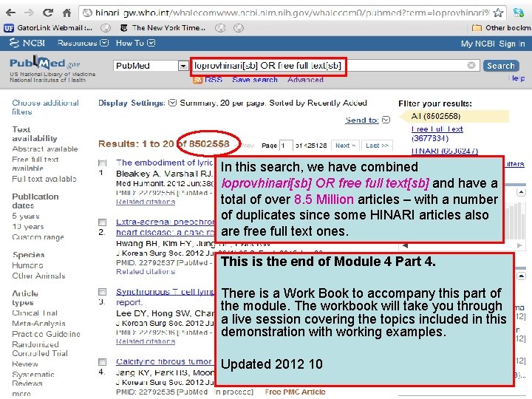
Task: Reload the page with the refresh icon
Action: 48,13
